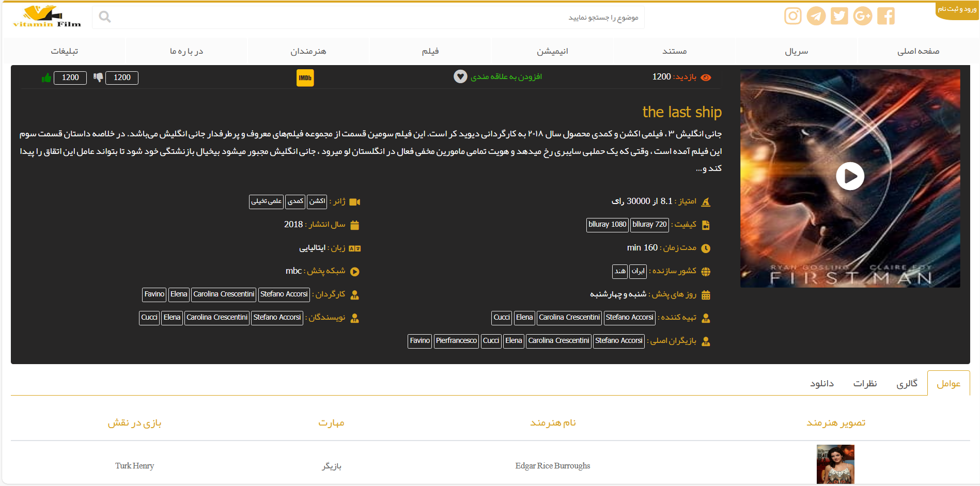Switch to the دانلود tab
980x486 pixels.
(x=822, y=383)
